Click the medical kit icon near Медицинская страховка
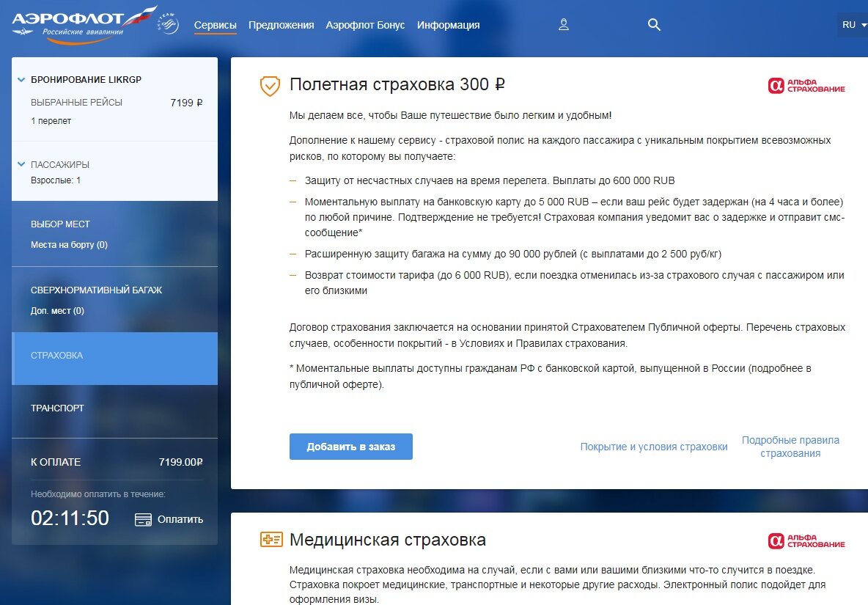868x605 pixels. click(271, 539)
